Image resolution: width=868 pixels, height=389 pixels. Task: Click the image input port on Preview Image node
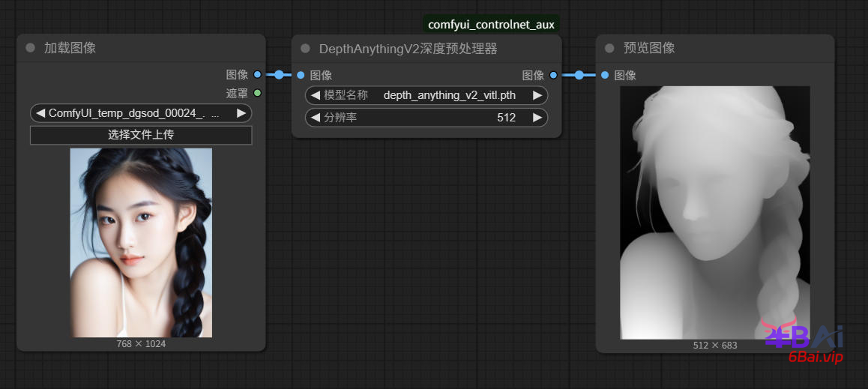pos(605,75)
